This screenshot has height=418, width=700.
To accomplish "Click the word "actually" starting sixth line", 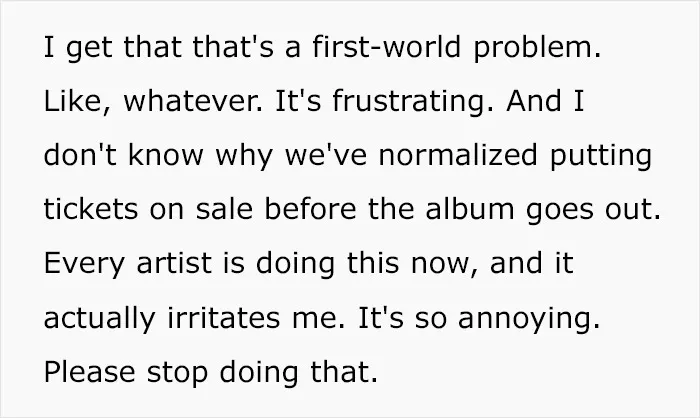I will pos(99,319).
